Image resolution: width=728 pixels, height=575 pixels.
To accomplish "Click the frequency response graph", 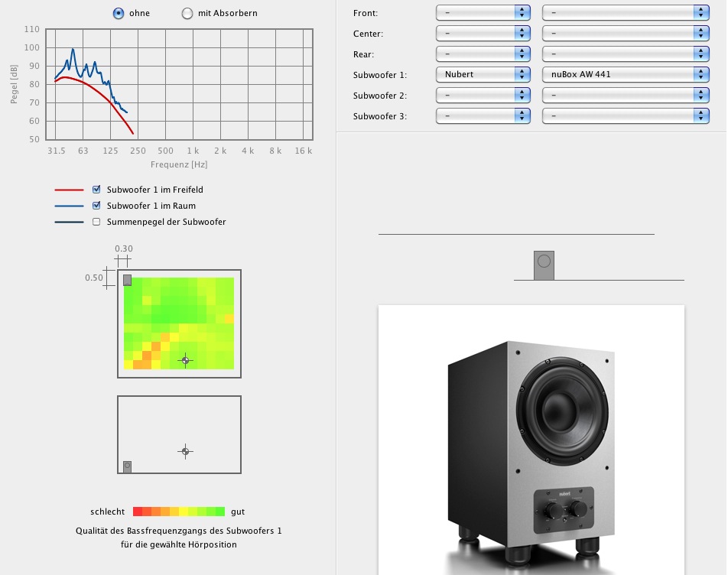I will tap(179, 84).
